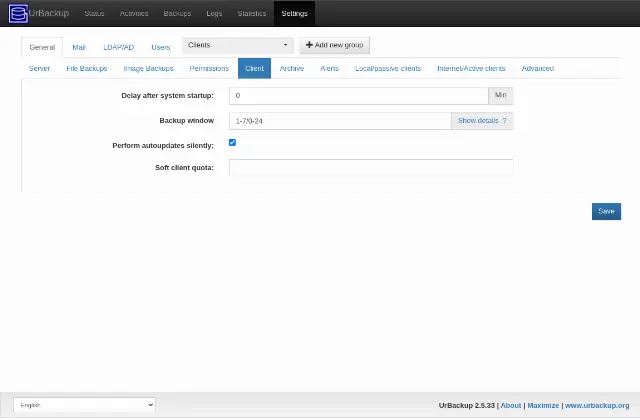Open the Server sub-tab

[x=39, y=69]
